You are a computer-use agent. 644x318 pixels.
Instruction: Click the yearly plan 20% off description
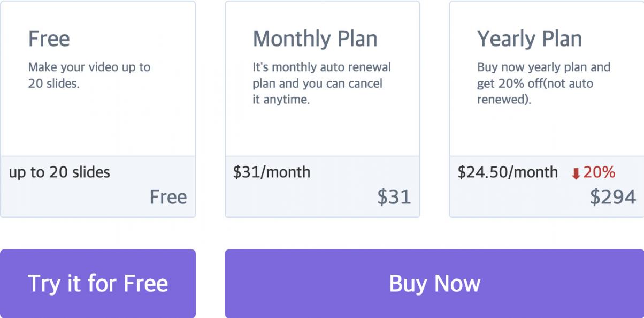[543, 84]
